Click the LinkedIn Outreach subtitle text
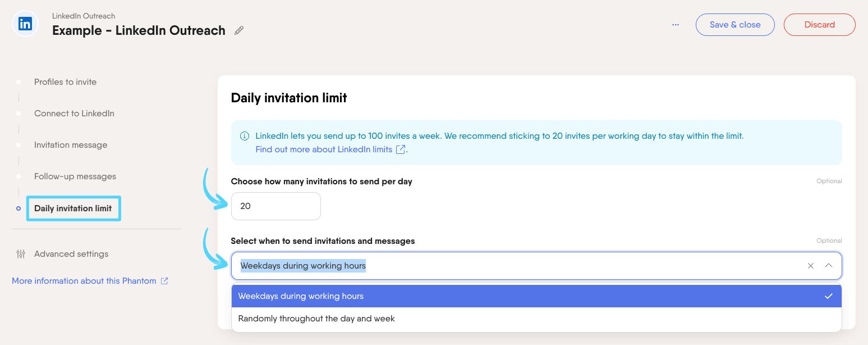The image size is (868, 345). point(84,16)
